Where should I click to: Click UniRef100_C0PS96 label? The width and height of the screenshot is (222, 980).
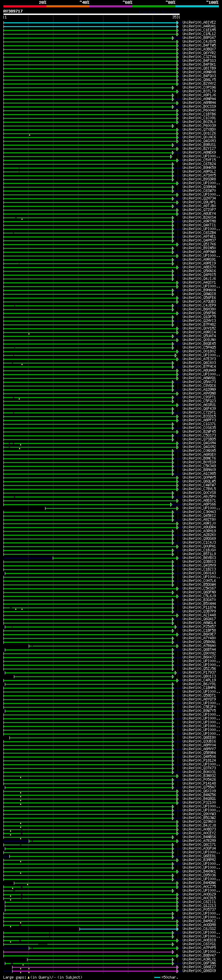point(199,88)
